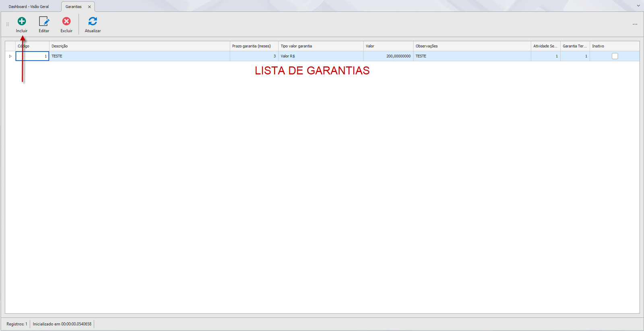
Task: Sort by the Valor column header
Action: (388, 46)
